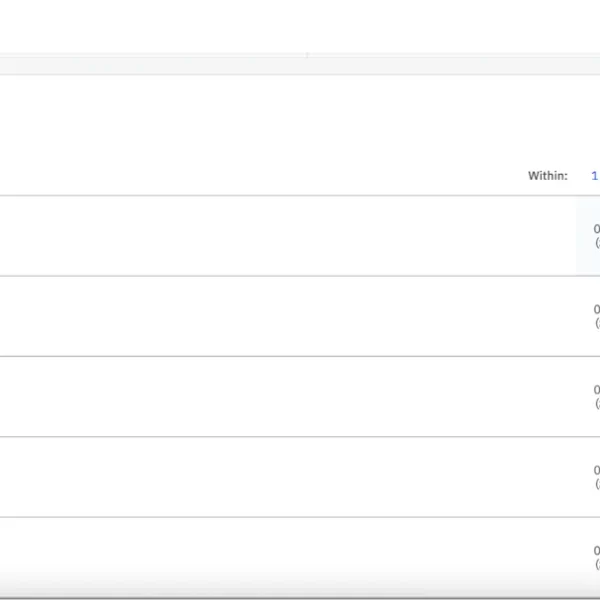The height and width of the screenshot is (600, 600).
Task: Select the "0" value in the last row
Action: pyautogui.click(x=597, y=551)
